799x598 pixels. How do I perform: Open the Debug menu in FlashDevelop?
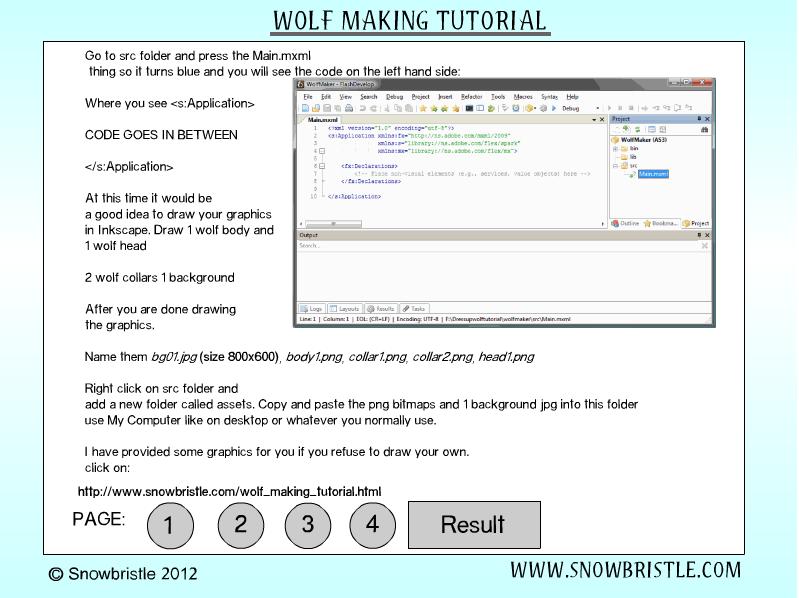point(394,97)
